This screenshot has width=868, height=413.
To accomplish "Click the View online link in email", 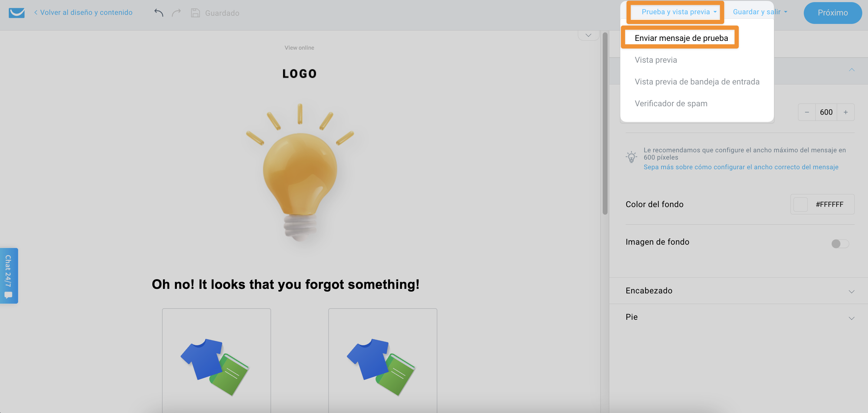I will click(x=299, y=48).
